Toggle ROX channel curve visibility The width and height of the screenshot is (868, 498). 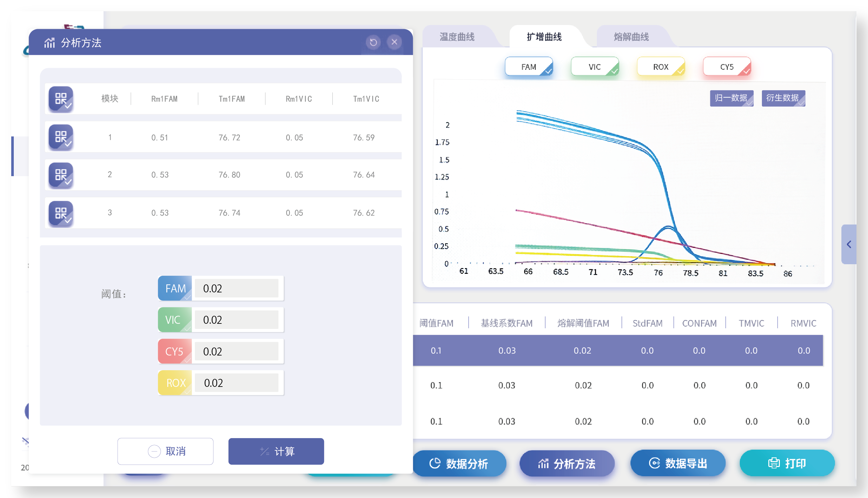click(661, 67)
